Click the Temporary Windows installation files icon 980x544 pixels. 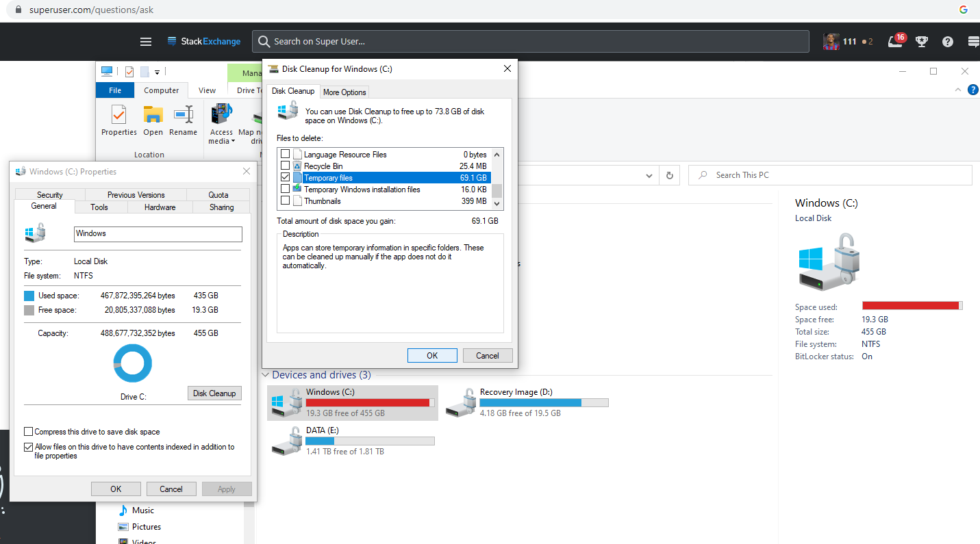pyautogui.click(x=297, y=189)
